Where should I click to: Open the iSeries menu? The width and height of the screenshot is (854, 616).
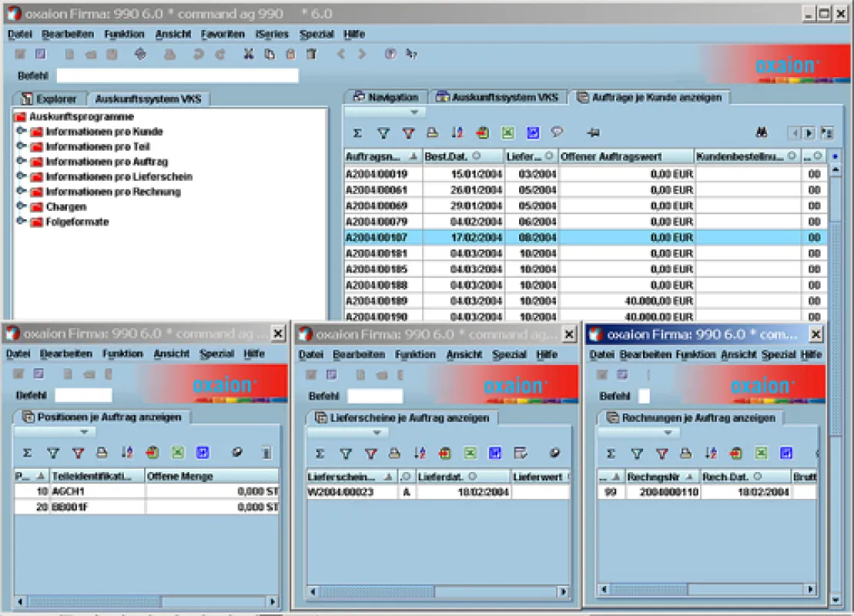pyautogui.click(x=272, y=35)
